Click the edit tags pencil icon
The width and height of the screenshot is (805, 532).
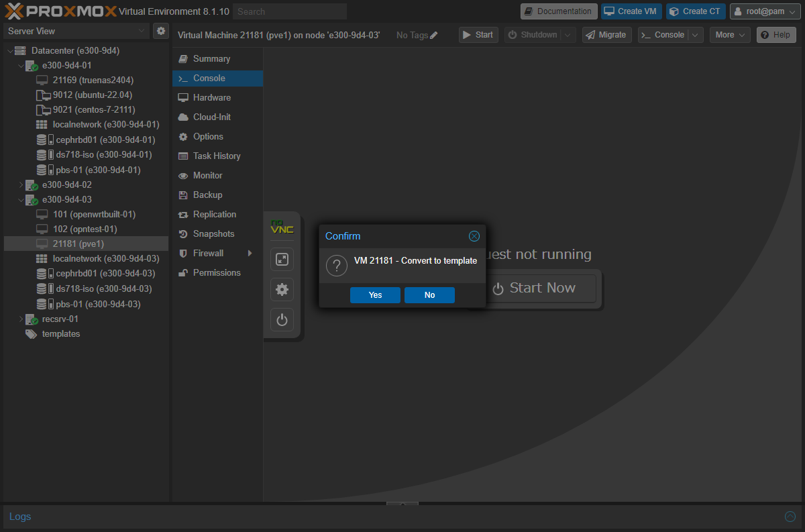point(434,35)
